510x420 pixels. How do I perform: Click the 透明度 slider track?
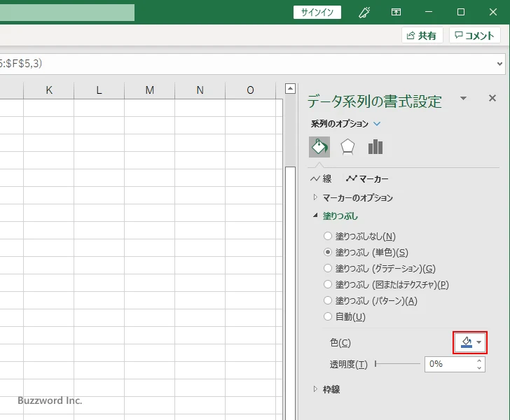point(397,364)
